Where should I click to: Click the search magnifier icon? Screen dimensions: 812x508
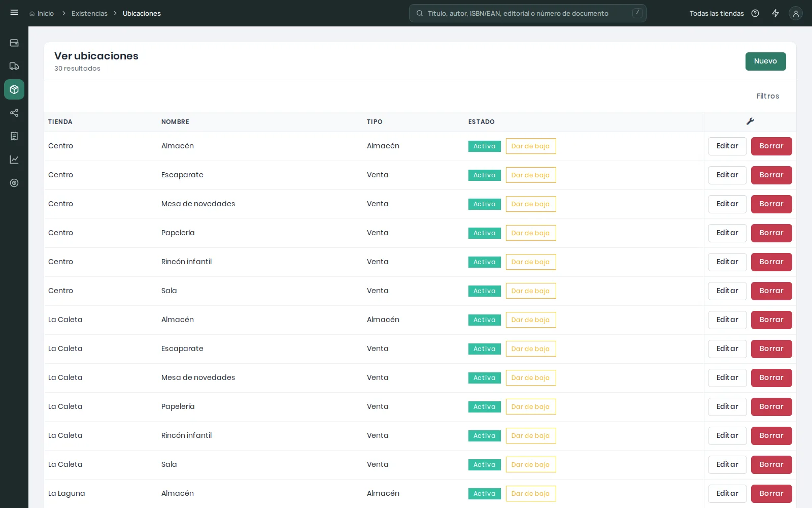[x=420, y=13]
